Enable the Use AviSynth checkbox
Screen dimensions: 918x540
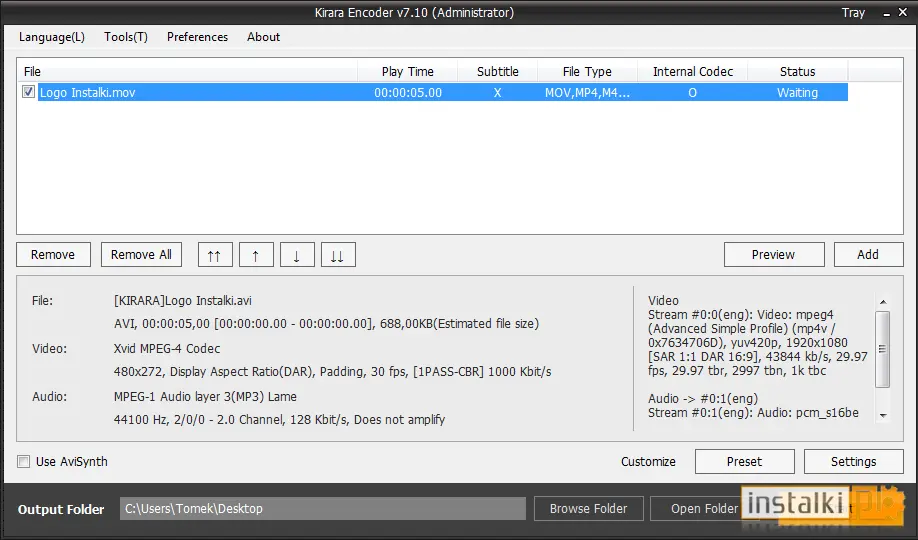[23, 462]
